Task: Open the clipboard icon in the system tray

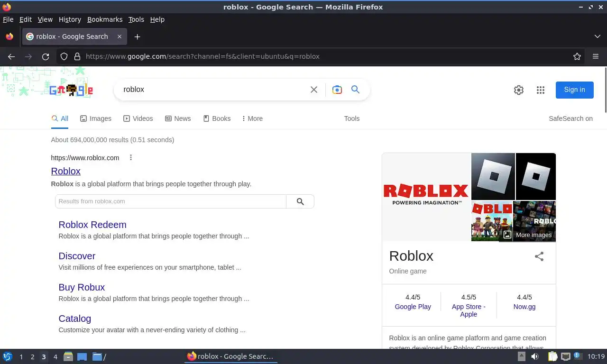Action: pos(552,356)
